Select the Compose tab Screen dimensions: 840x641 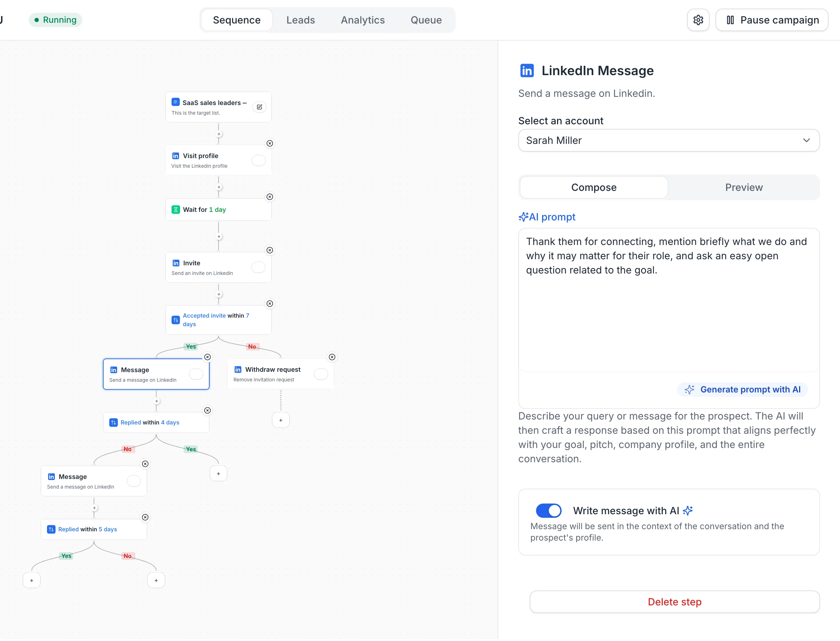(x=594, y=187)
